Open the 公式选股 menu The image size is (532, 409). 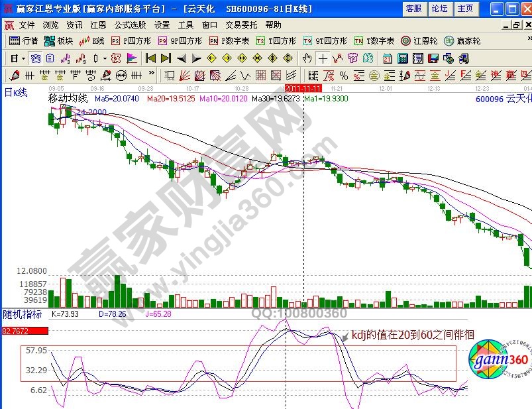130,25
